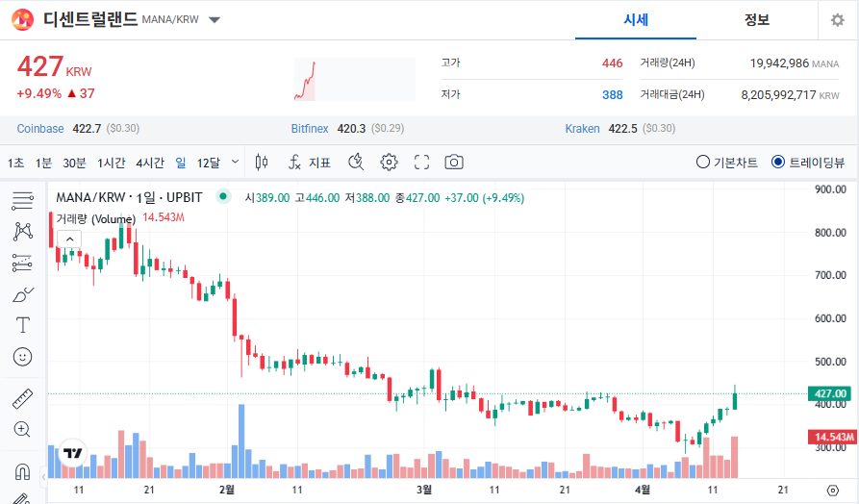The height and width of the screenshot is (504, 859).
Task: Select the 1시간 interval
Action: click(x=112, y=163)
